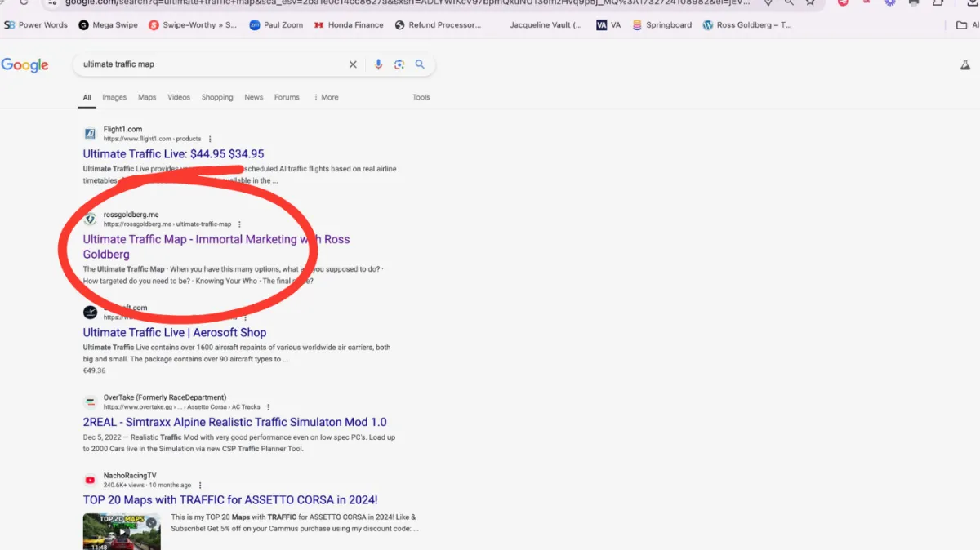Screen dimensions: 980x550
Task: Open Mega Swipe bookmark
Action: [108, 25]
